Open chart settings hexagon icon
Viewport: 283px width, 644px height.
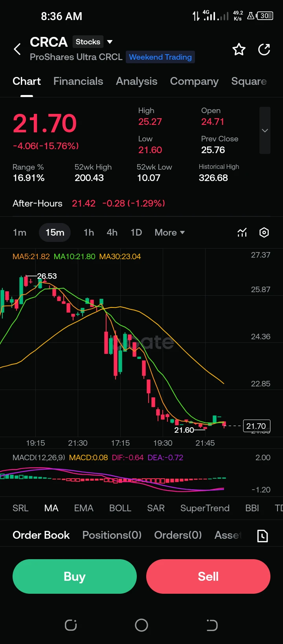coord(264,232)
